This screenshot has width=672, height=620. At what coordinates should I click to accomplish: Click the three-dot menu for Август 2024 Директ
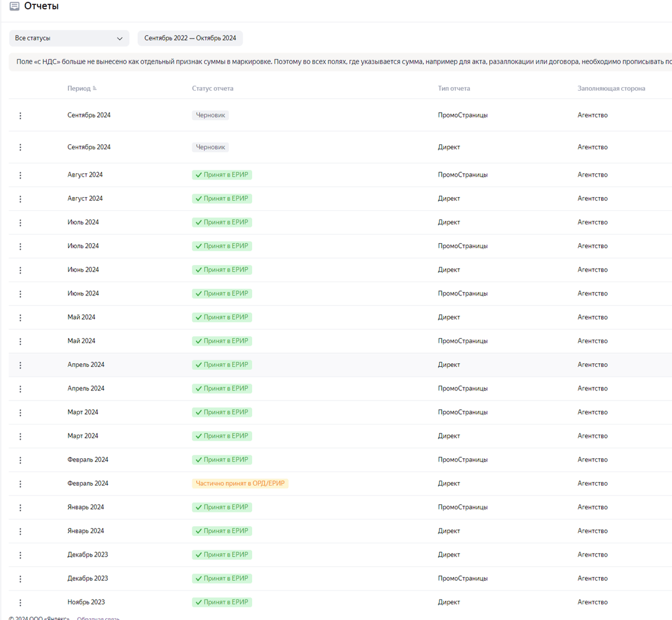(x=20, y=199)
